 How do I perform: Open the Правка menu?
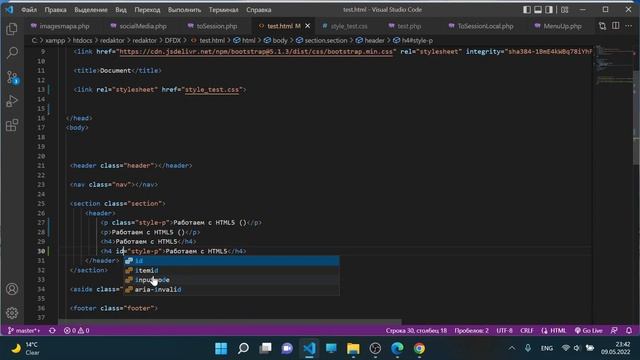pos(56,10)
